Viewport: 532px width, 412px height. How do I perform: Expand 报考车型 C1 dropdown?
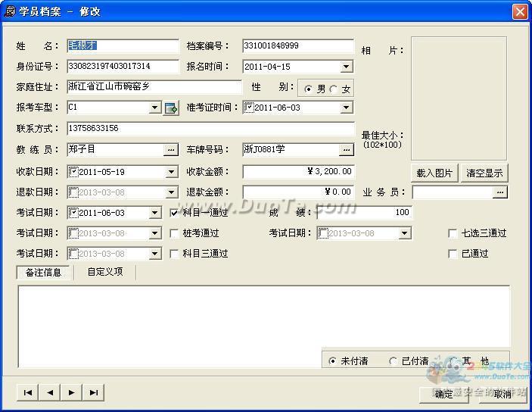tap(154, 108)
